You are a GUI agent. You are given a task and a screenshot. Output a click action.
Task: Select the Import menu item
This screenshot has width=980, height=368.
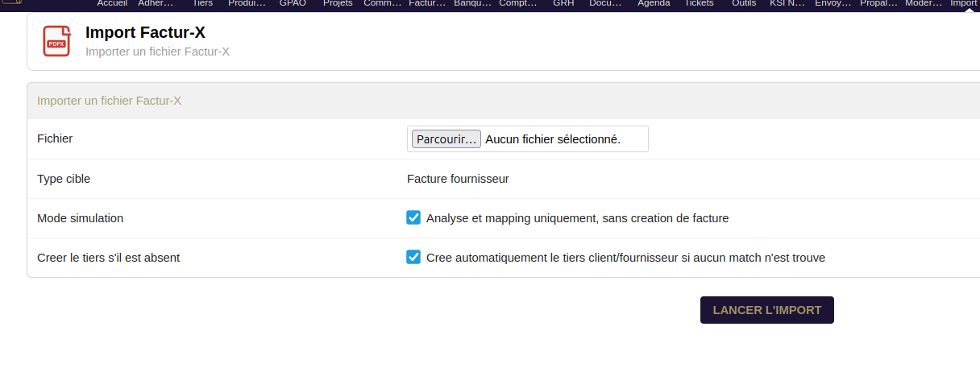963,3
